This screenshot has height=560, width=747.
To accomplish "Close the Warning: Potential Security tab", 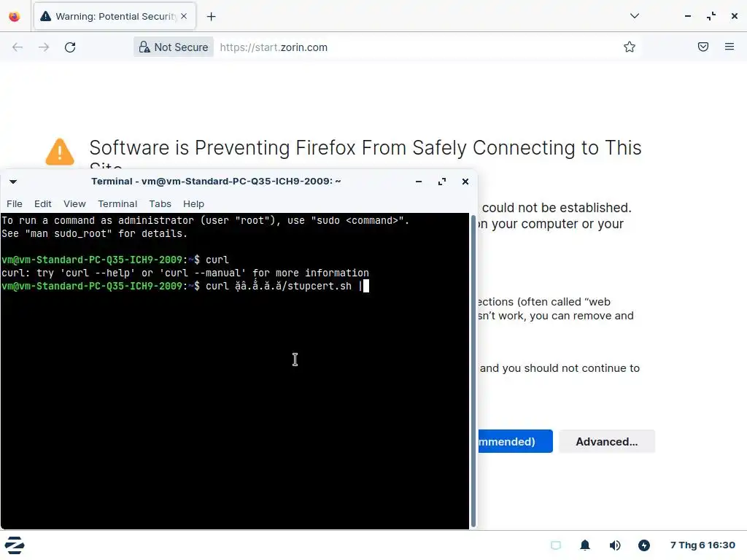I will tap(184, 16).
